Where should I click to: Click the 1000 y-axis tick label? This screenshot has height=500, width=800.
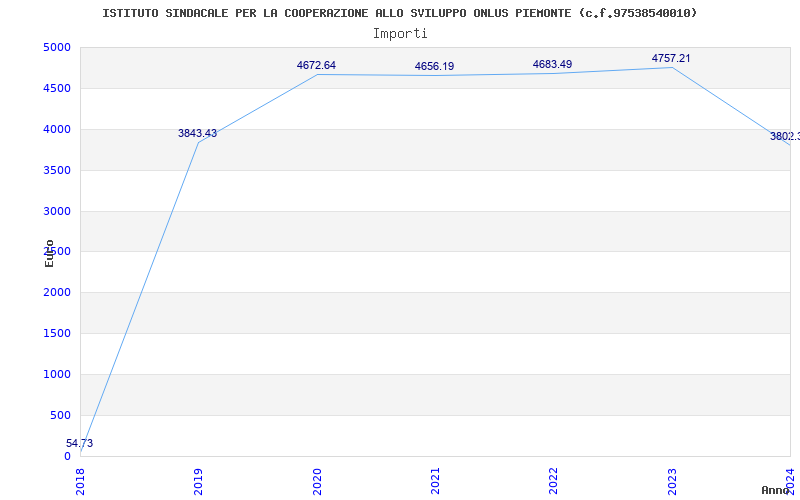point(57,374)
